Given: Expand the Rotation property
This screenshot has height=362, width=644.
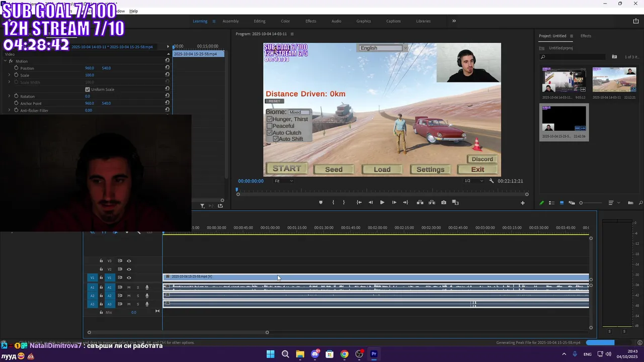Looking at the screenshot, I should coord(9,96).
